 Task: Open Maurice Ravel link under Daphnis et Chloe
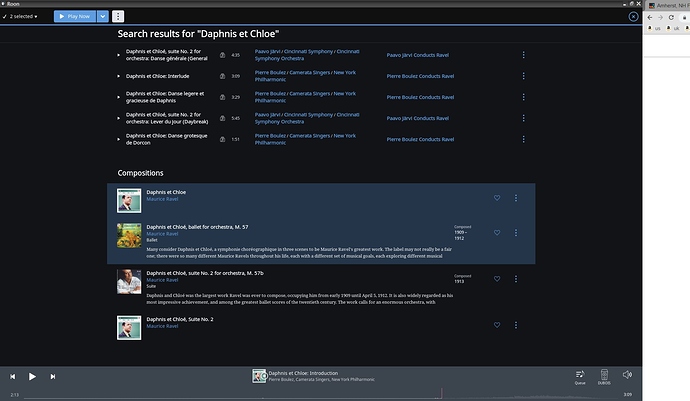click(x=162, y=199)
